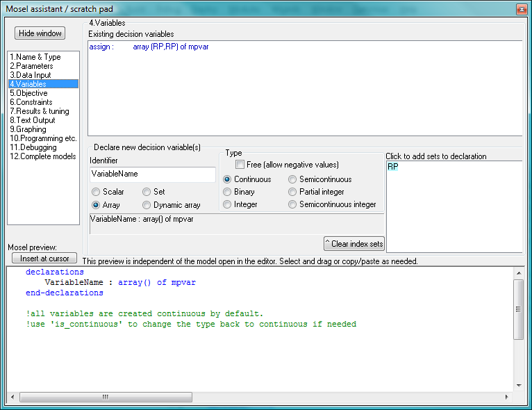The height and width of the screenshot is (410, 532).
Task: Add the RP set to declaration
Action: (393, 167)
